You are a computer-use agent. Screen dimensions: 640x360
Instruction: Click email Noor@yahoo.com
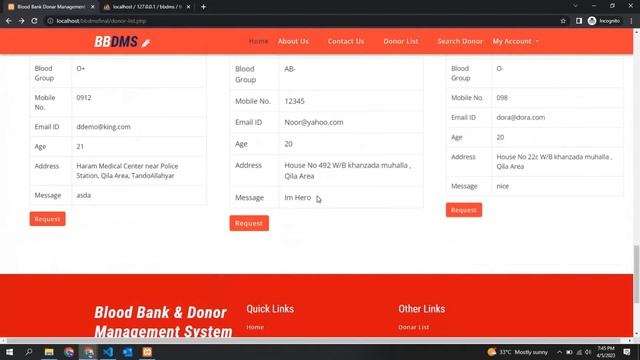pos(314,122)
